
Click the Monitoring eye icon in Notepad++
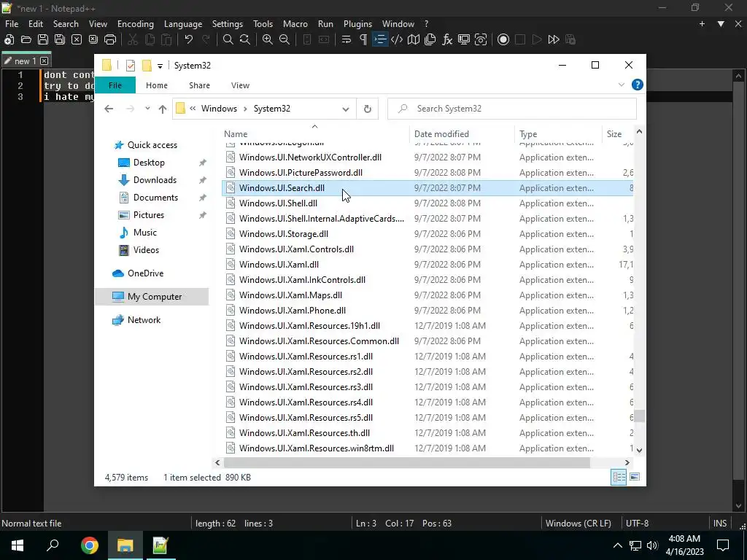[x=481, y=39]
